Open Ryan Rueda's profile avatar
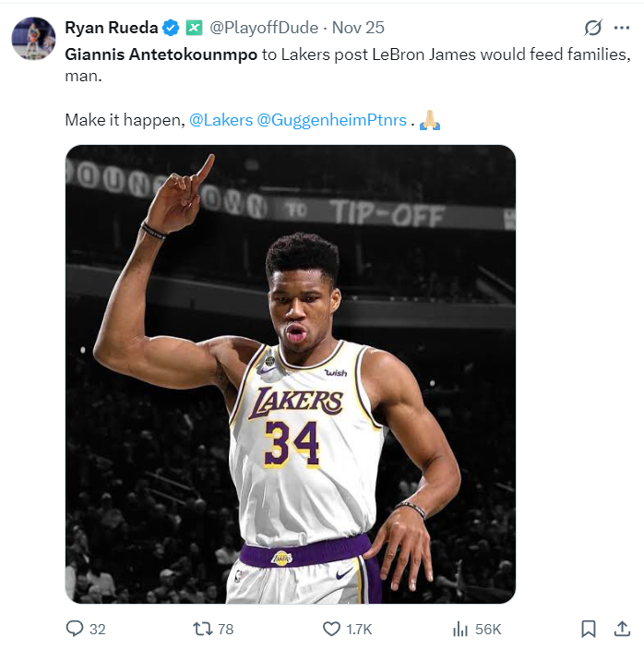Viewport: 644px width, 649px height. pos(33,38)
